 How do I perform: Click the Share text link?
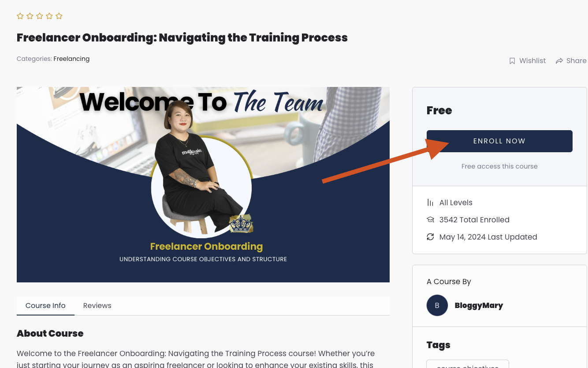pos(577,61)
